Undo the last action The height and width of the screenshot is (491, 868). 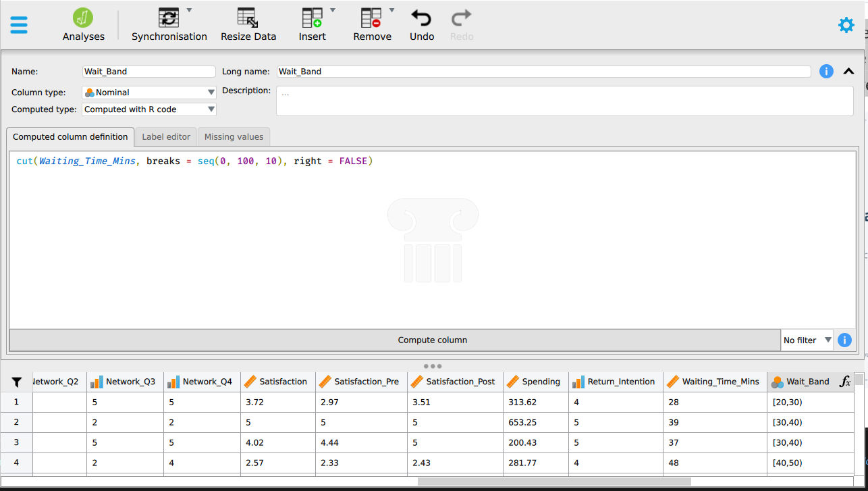[422, 25]
